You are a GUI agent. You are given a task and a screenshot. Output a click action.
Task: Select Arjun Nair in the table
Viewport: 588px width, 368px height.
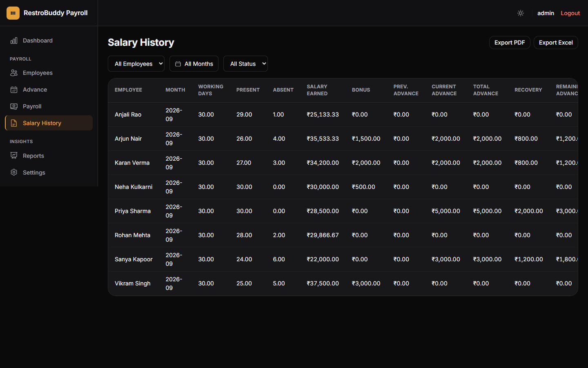pyautogui.click(x=128, y=139)
